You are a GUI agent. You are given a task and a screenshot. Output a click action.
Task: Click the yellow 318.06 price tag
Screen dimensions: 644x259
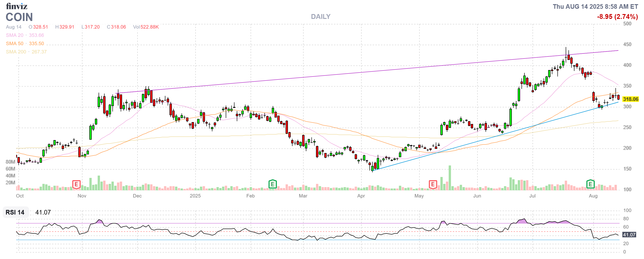[x=630, y=99]
